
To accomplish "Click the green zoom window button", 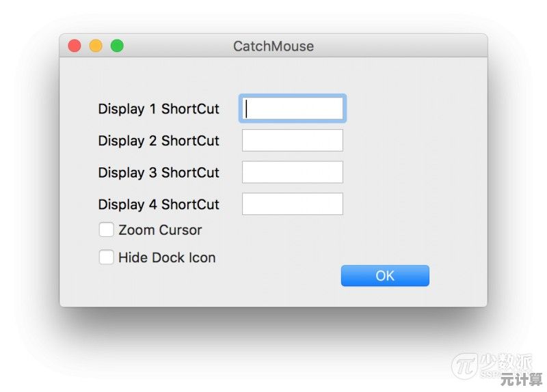I will 117,46.
